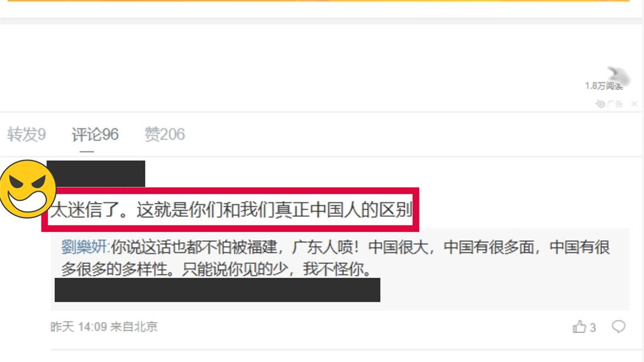Click the 广告 ad label
The image size is (644, 362).
click(x=615, y=104)
